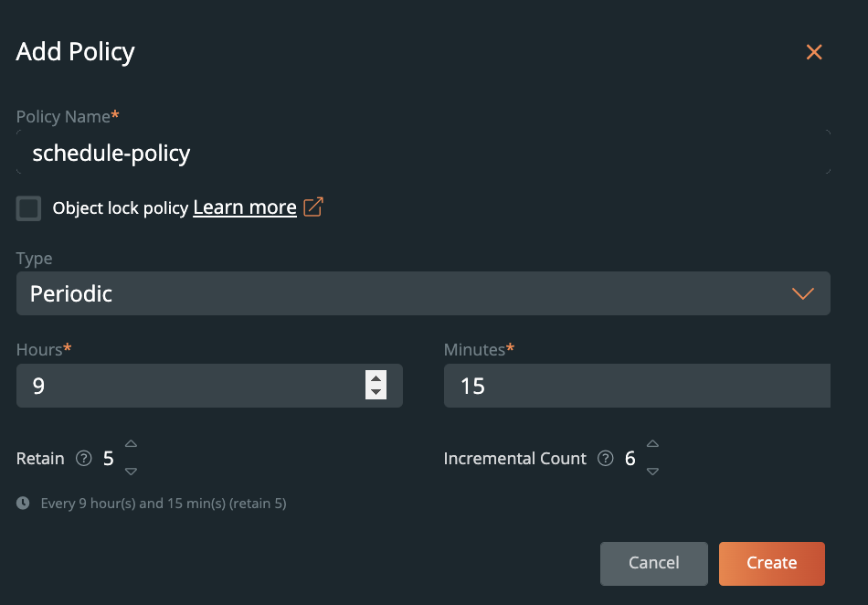Click the Incremental Count help icon
The height and width of the screenshot is (605, 868).
(605, 459)
